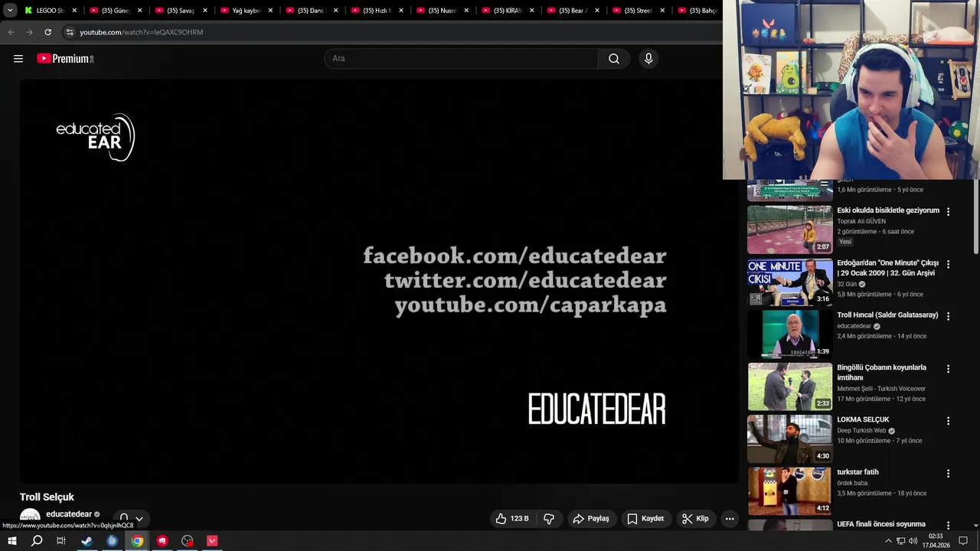Click the video player area

(379, 281)
